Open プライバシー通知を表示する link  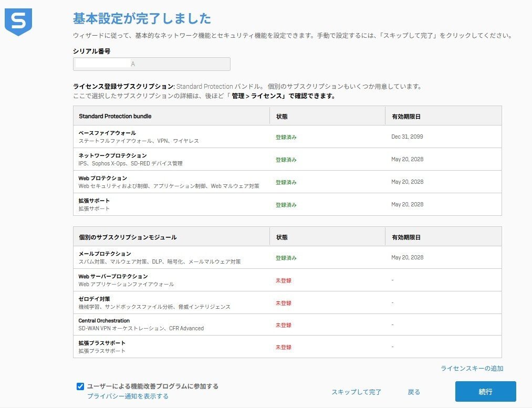128,396
